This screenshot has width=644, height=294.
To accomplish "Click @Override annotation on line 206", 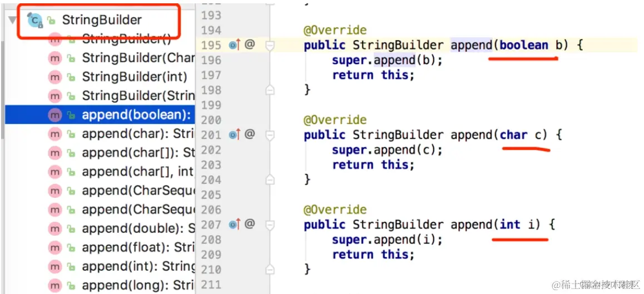I will point(335,210).
